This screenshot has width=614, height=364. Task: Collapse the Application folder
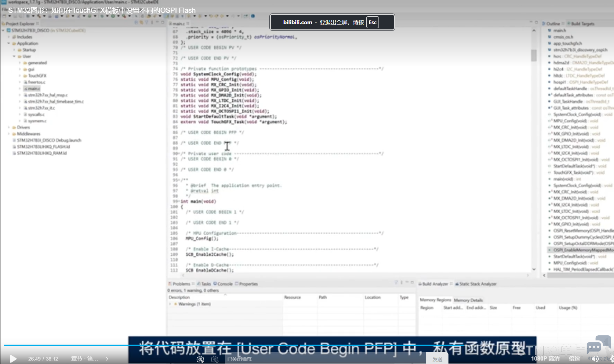click(x=9, y=44)
